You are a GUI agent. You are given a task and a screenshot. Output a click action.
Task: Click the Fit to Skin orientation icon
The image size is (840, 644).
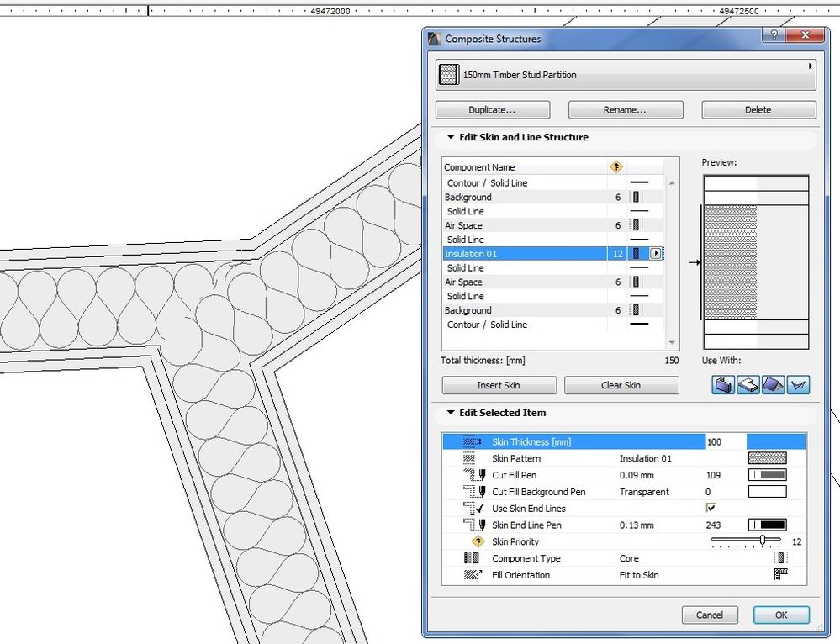click(781, 575)
